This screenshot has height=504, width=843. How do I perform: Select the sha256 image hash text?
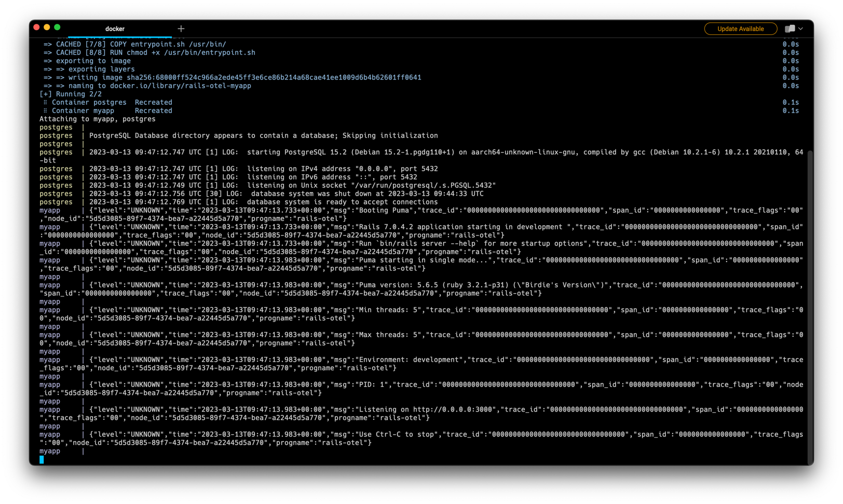tap(273, 77)
